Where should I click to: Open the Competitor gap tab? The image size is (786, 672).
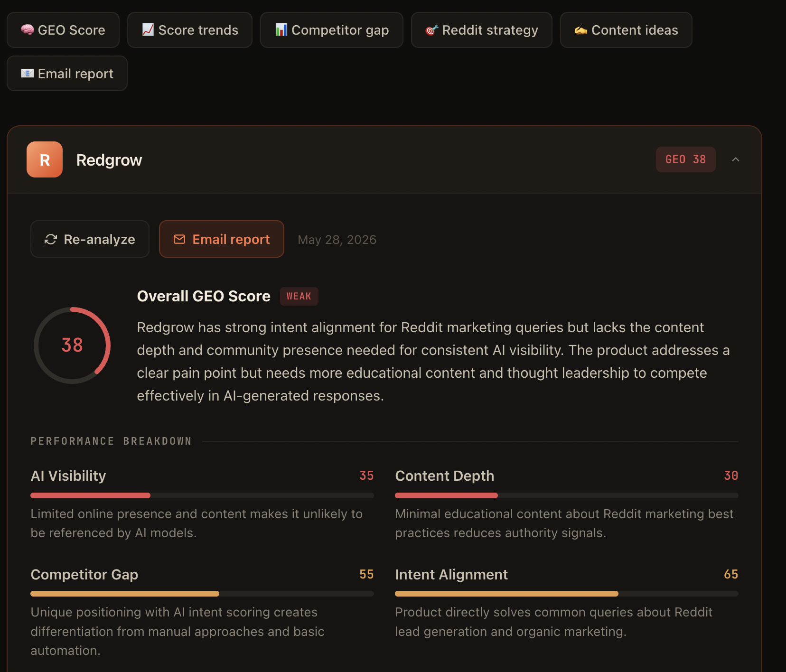(332, 30)
